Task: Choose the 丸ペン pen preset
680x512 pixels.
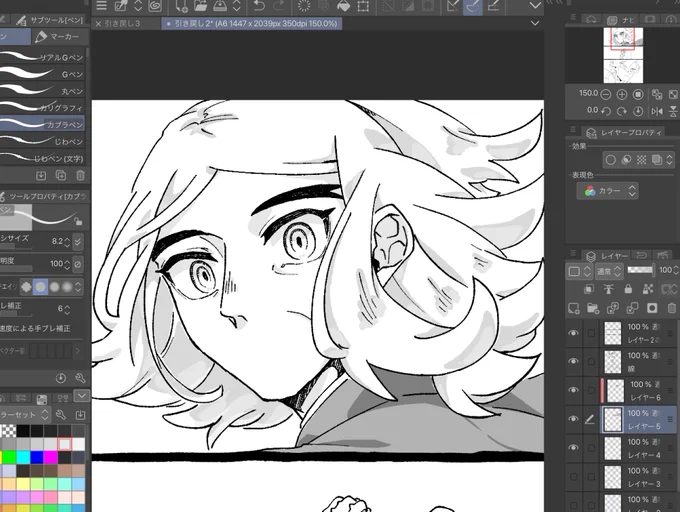Action: tap(42, 91)
